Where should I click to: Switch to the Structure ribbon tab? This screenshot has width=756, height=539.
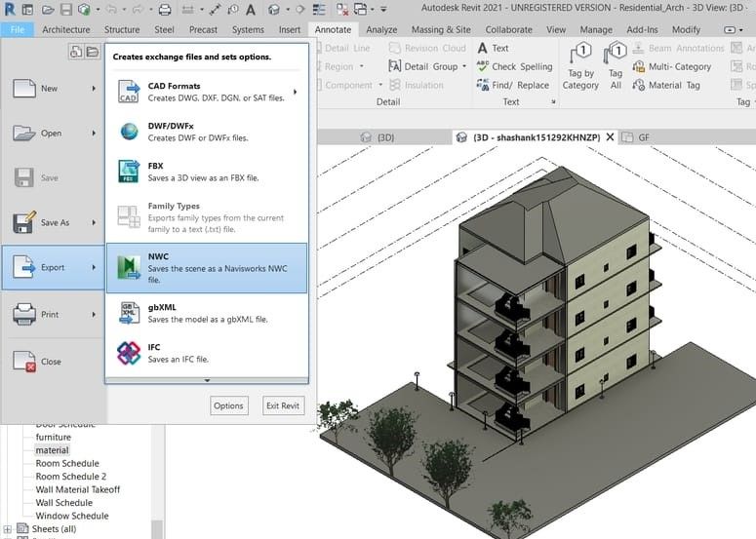pos(122,29)
